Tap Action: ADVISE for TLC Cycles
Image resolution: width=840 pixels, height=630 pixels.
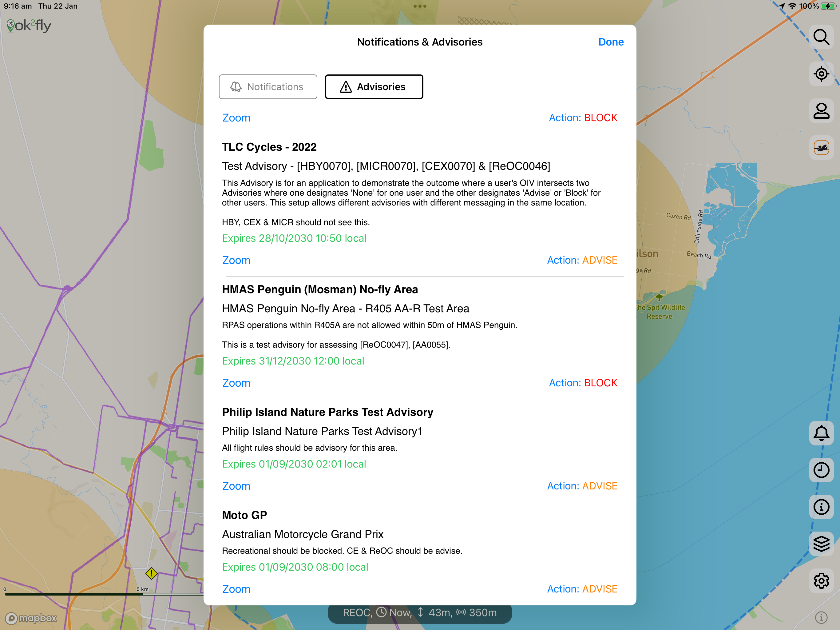(582, 260)
